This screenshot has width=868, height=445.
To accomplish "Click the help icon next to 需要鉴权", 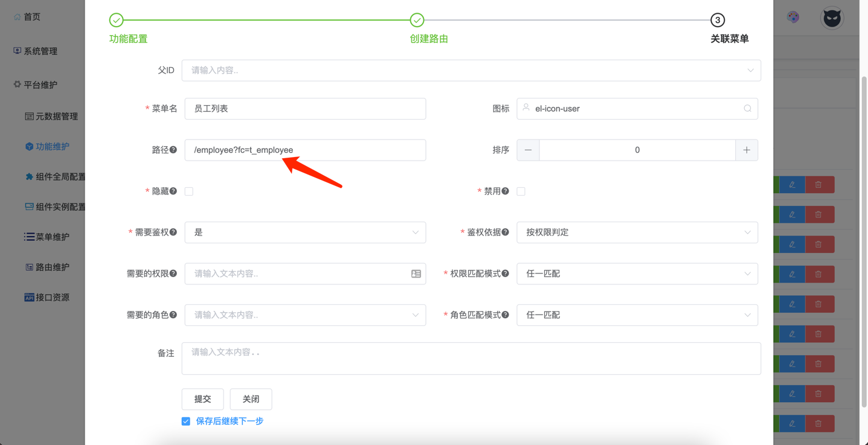I will pyautogui.click(x=173, y=232).
